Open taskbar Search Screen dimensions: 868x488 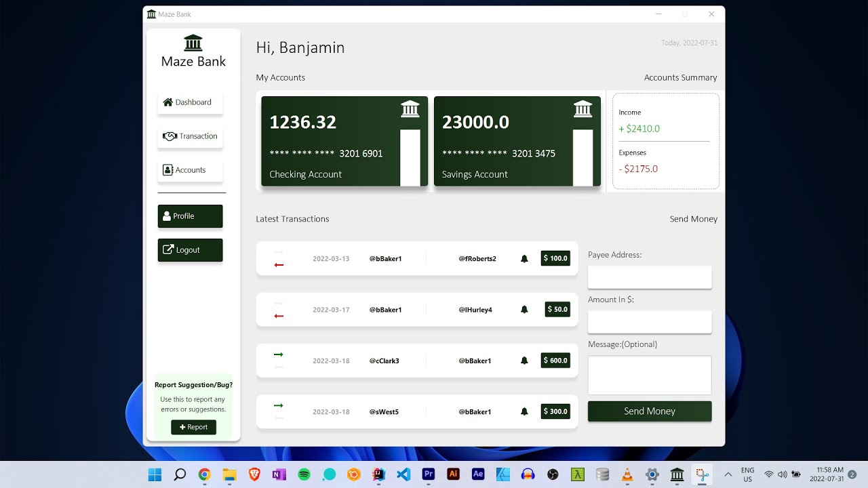point(180,474)
